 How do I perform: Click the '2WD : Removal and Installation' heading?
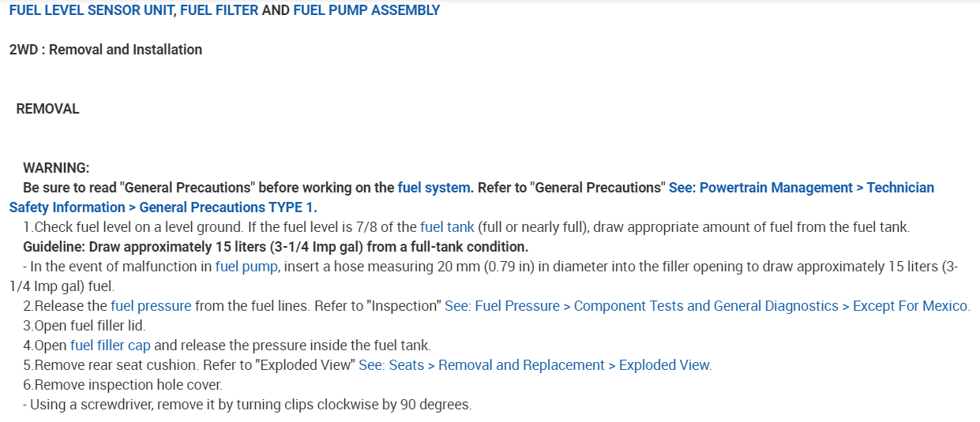click(x=106, y=50)
